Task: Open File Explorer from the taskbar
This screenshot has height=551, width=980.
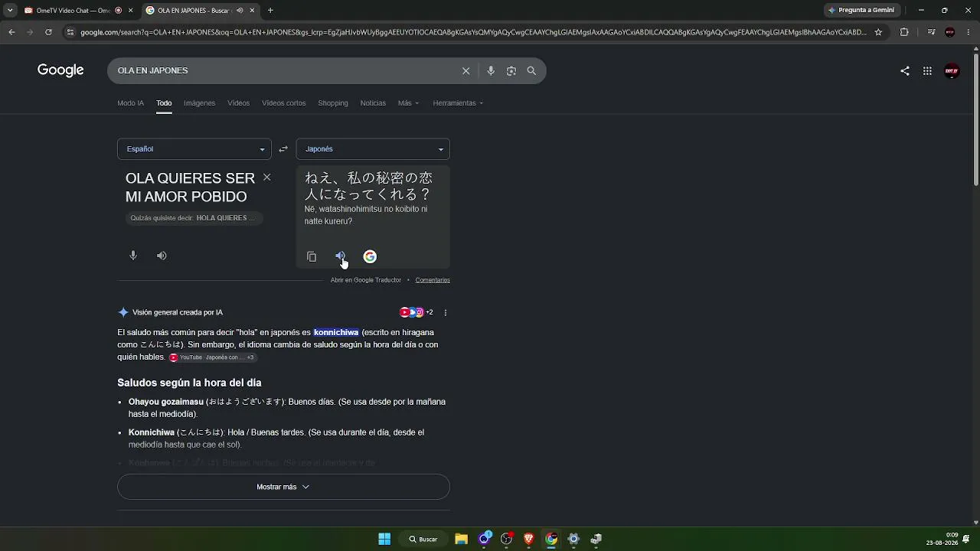Action: click(x=461, y=539)
